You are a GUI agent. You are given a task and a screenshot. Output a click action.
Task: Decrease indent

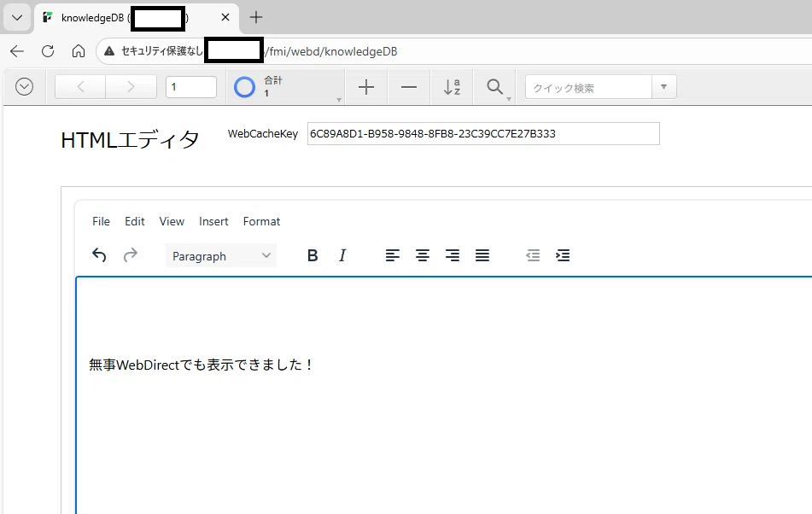tap(533, 255)
